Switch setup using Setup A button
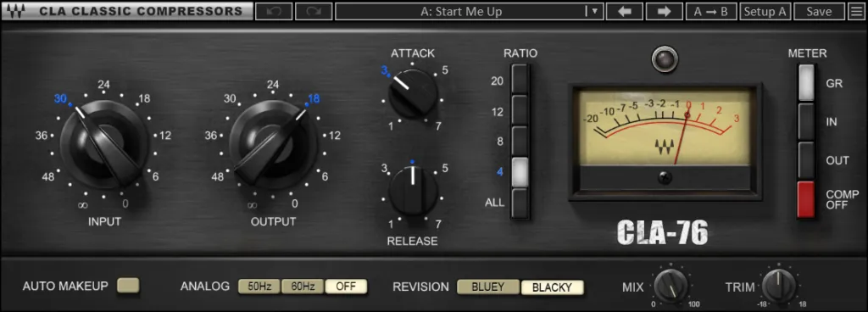 tap(765, 11)
